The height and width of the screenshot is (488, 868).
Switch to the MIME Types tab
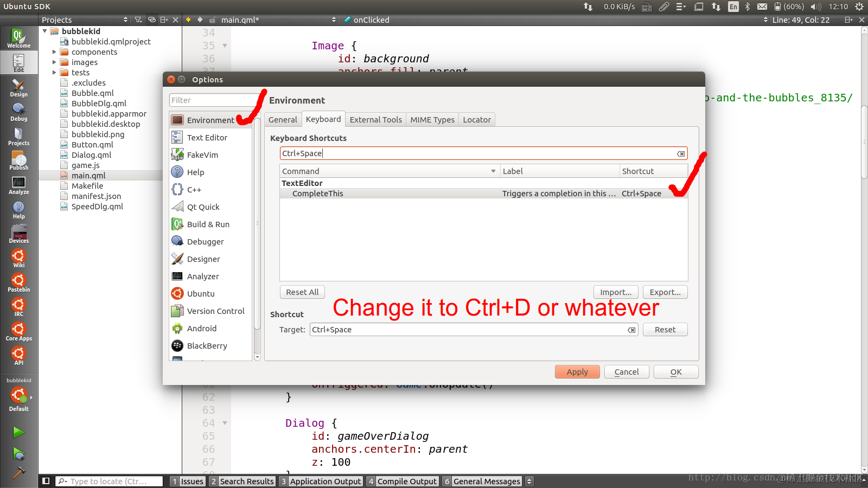coord(432,120)
